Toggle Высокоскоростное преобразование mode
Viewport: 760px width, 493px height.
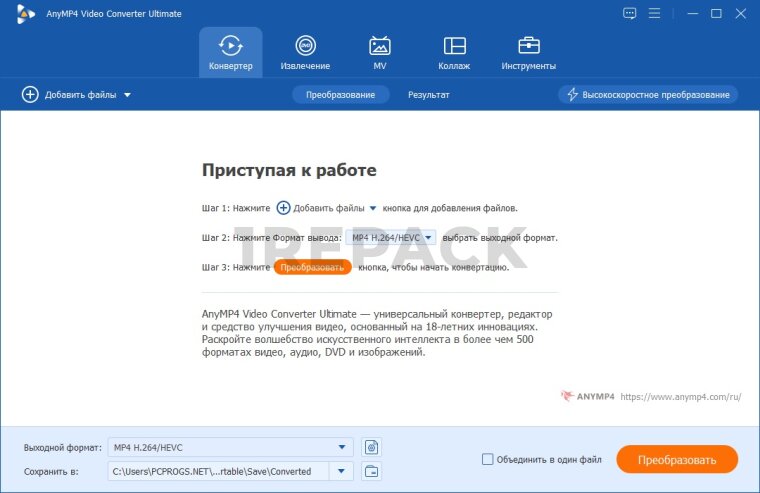pos(648,95)
